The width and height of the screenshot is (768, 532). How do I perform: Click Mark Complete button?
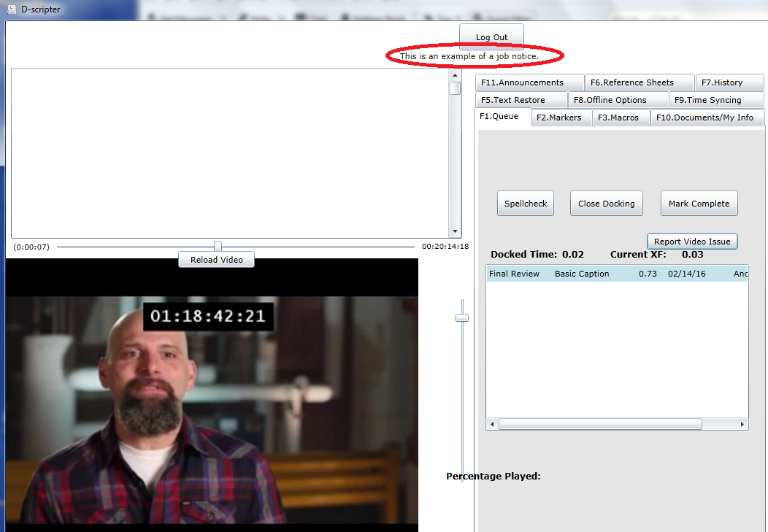(699, 204)
